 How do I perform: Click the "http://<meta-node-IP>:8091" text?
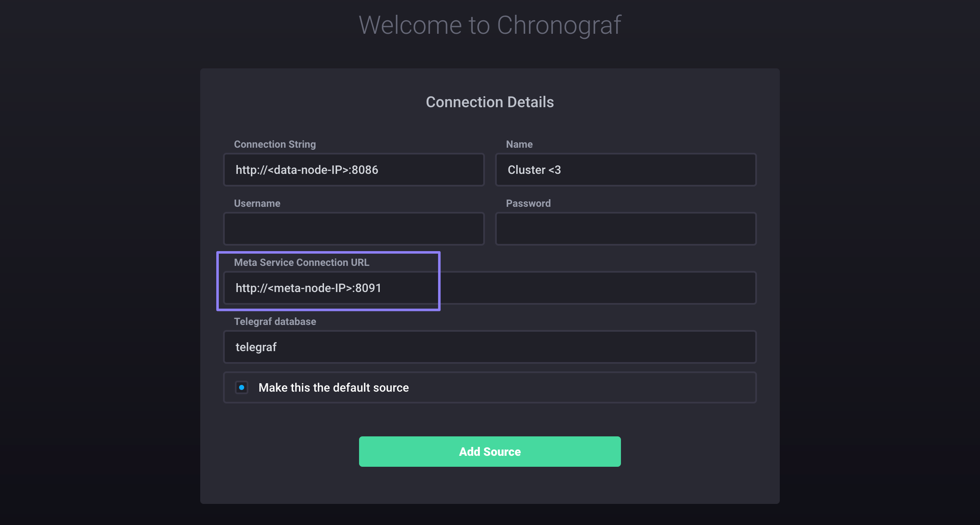click(308, 288)
